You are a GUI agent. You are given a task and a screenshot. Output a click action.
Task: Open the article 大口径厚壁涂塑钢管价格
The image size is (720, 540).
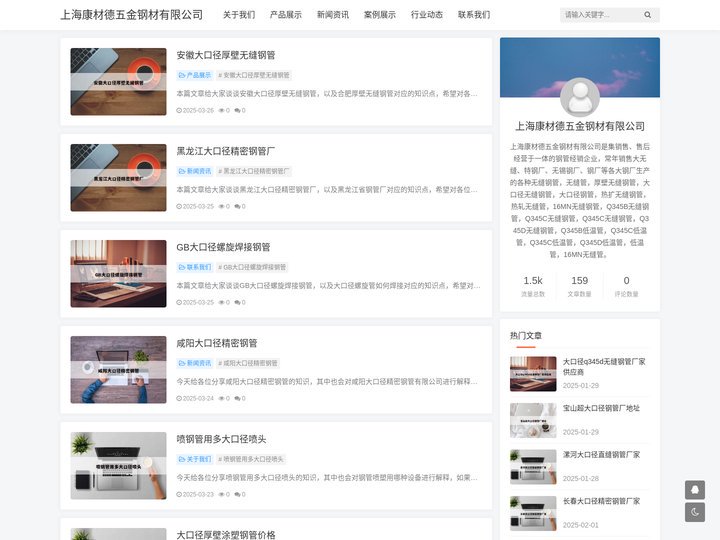click(225, 534)
